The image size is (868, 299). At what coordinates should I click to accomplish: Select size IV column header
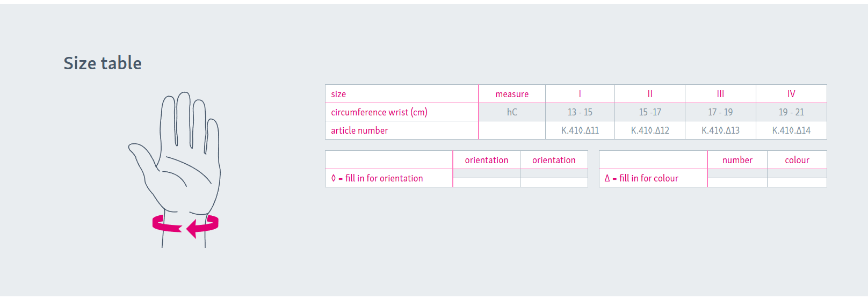791,94
